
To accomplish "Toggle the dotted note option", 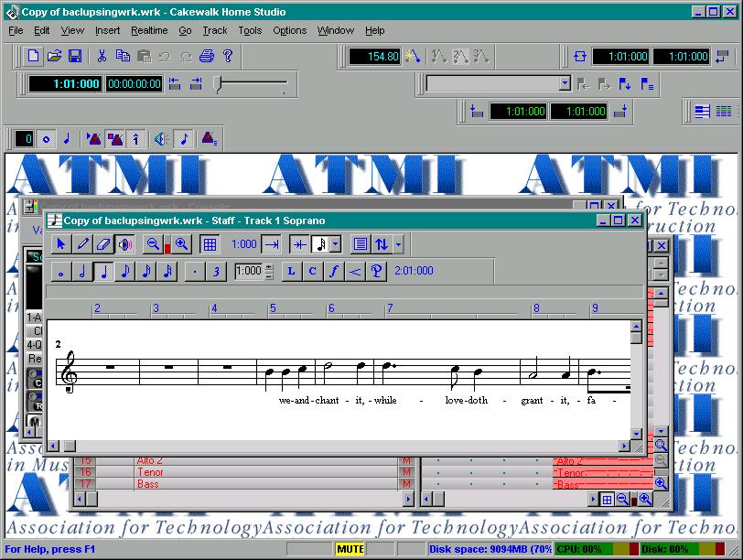I will (195, 272).
